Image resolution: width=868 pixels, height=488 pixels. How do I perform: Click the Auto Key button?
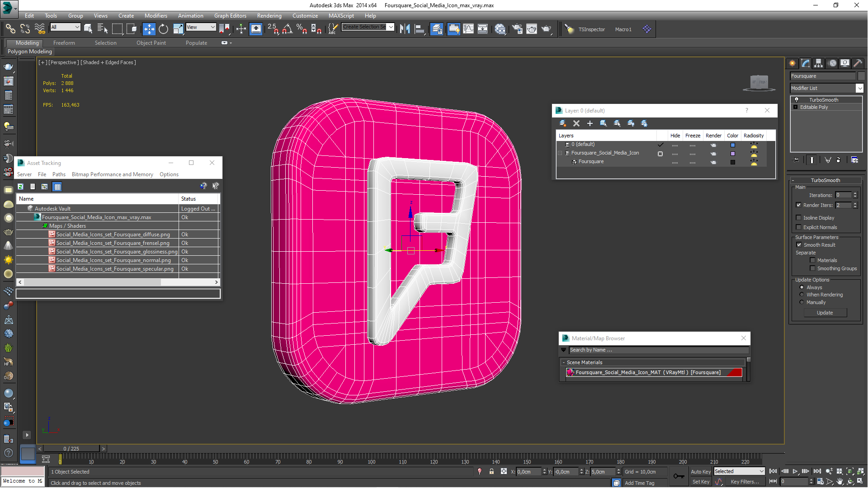701,471
